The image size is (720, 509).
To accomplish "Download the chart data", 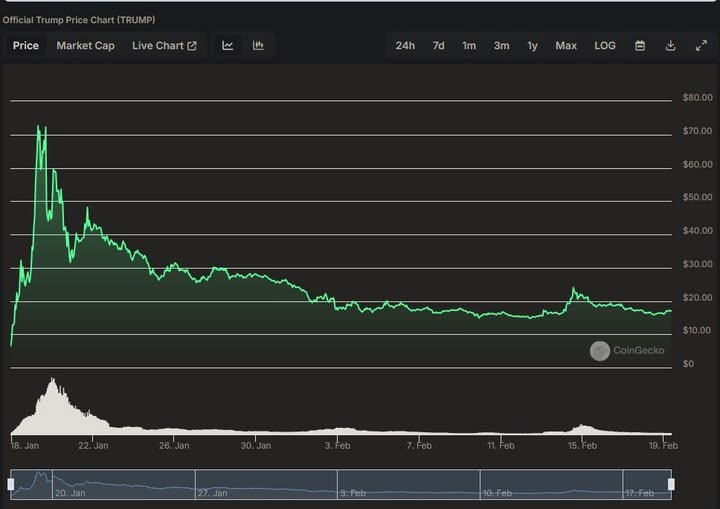I will click(x=671, y=45).
